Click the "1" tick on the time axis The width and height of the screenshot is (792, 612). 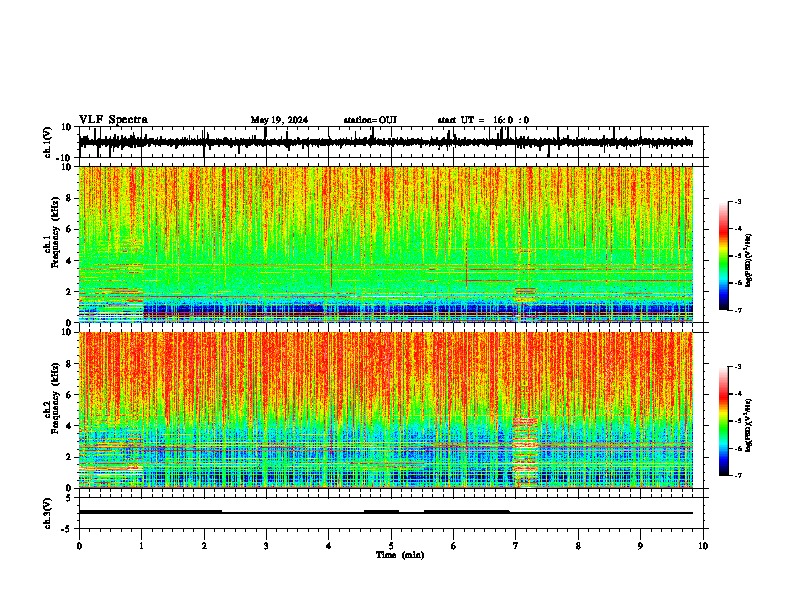141,546
